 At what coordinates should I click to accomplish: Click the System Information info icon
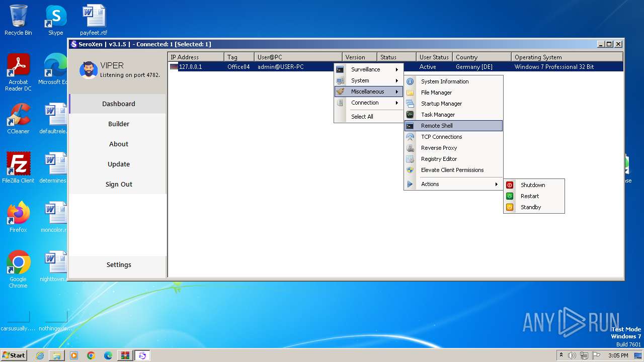click(410, 81)
